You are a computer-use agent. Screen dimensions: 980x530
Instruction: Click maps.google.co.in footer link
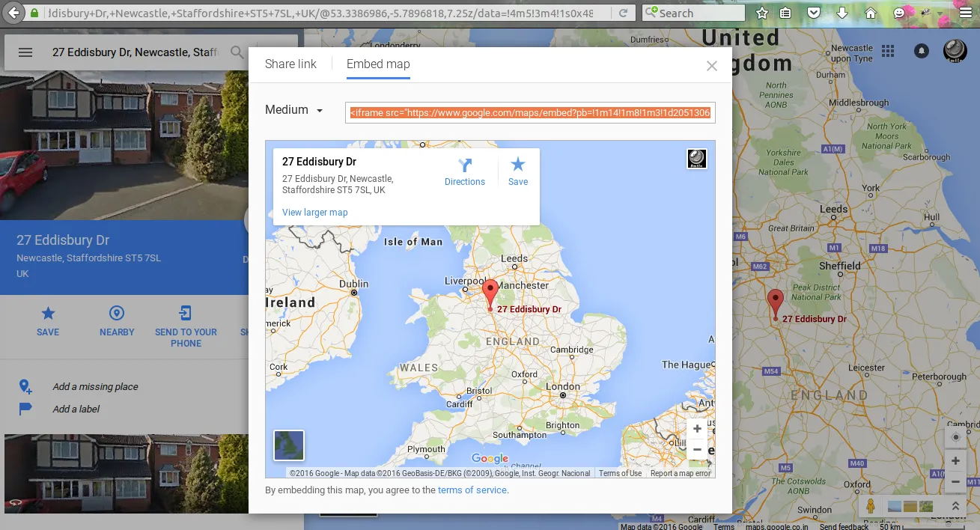coord(776,526)
